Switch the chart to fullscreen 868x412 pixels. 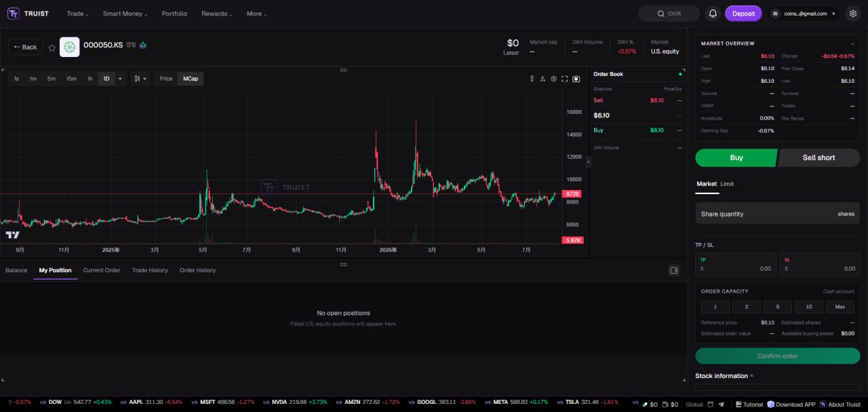(564, 79)
